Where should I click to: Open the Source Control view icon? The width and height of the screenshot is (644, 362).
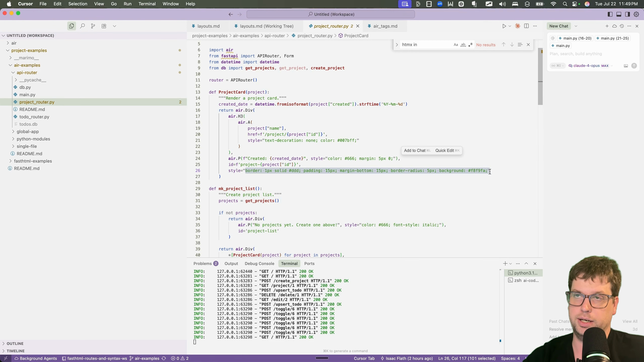click(93, 26)
